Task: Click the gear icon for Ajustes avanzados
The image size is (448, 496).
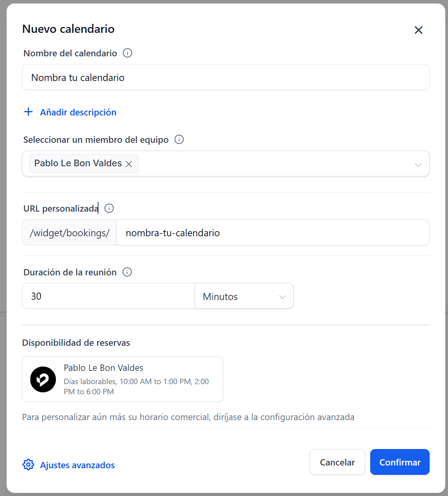Action: point(28,465)
